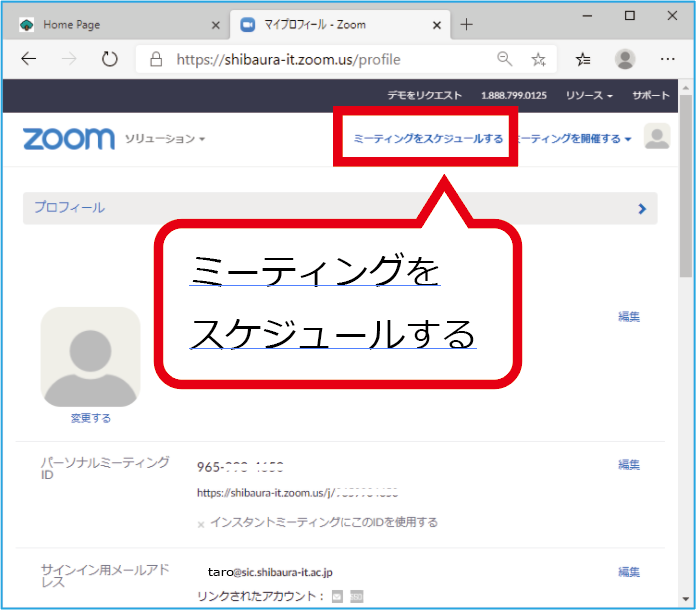
Task: Click Zoom account avatar in header
Action: point(657,136)
